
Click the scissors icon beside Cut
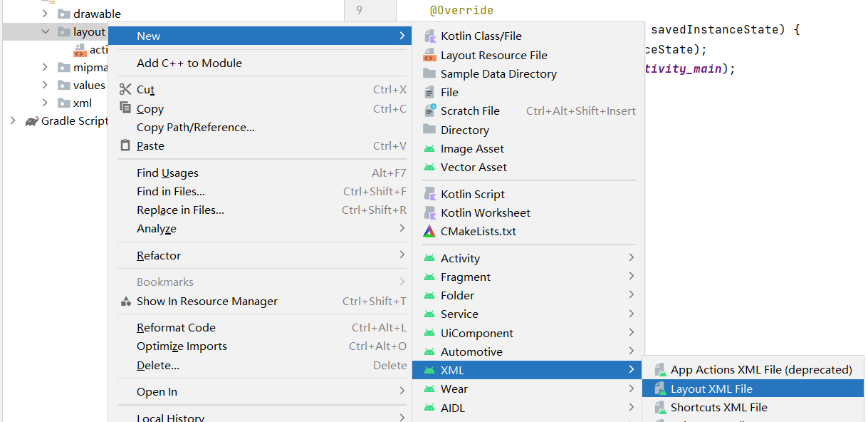pyautogui.click(x=125, y=89)
